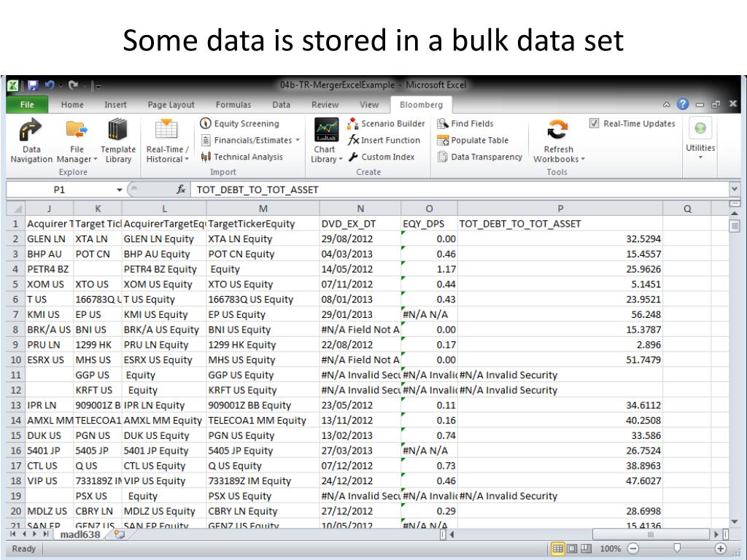The width and height of the screenshot is (747, 560).
Task: Switch to the Review tab
Action: (325, 105)
